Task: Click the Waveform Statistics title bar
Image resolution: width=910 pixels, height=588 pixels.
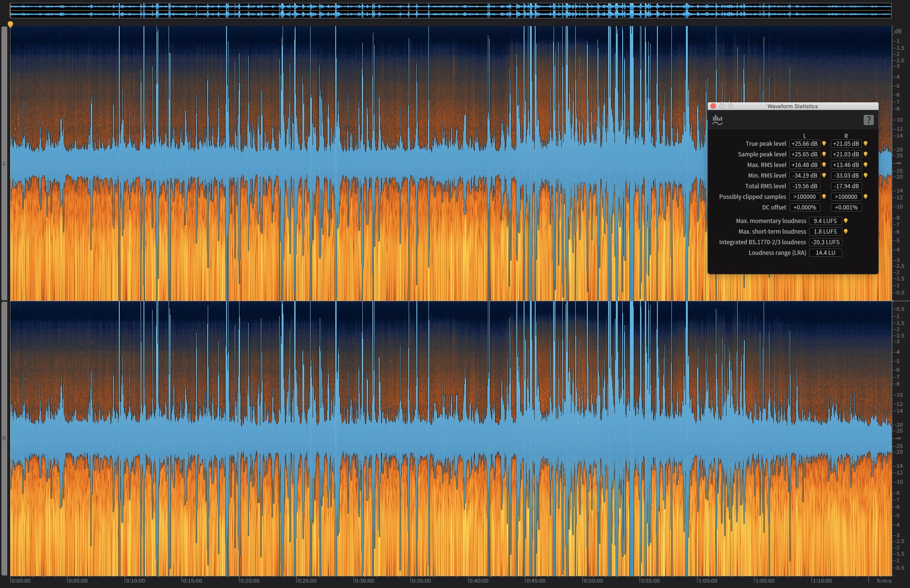Action: point(793,106)
